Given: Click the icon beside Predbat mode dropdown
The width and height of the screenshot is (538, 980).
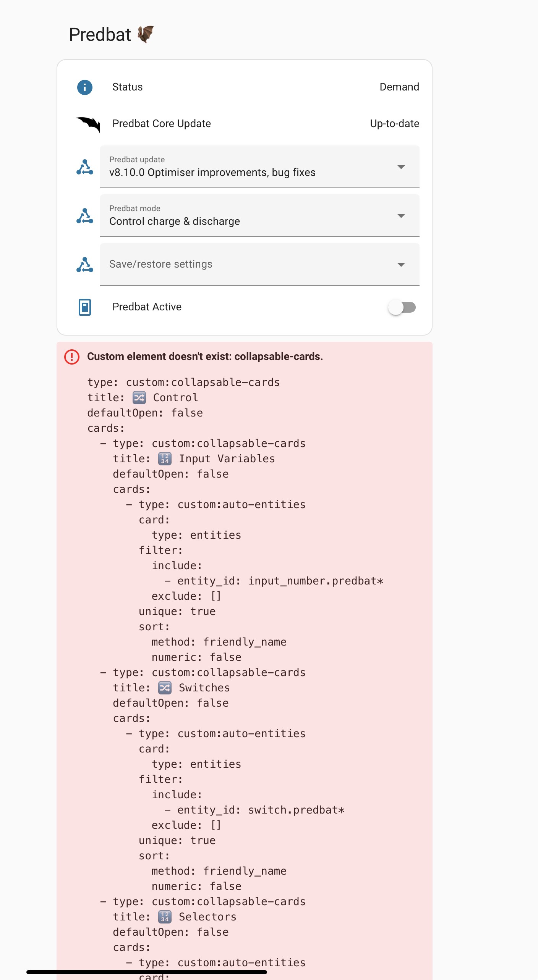Looking at the screenshot, I should [x=85, y=216].
